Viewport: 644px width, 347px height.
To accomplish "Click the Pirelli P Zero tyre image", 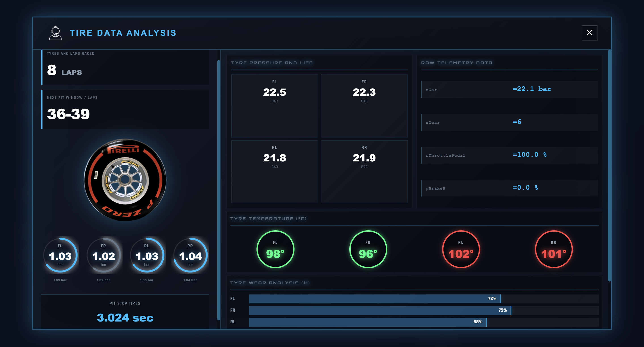I will pyautogui.click(x=125, y=180).
